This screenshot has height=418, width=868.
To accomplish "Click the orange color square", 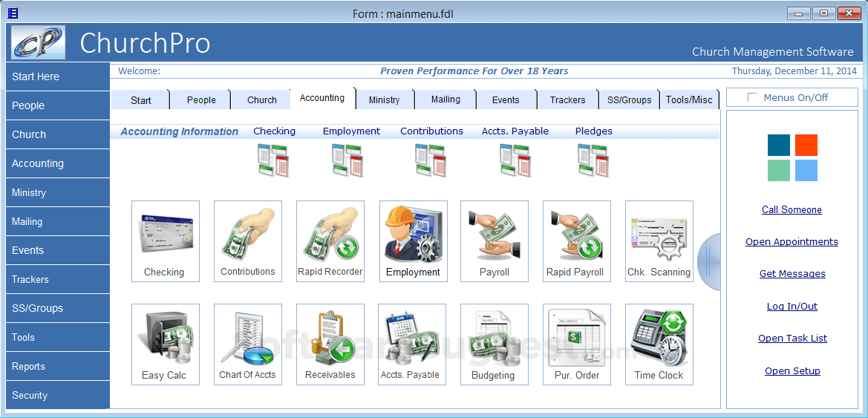I will tap(806, 145).
